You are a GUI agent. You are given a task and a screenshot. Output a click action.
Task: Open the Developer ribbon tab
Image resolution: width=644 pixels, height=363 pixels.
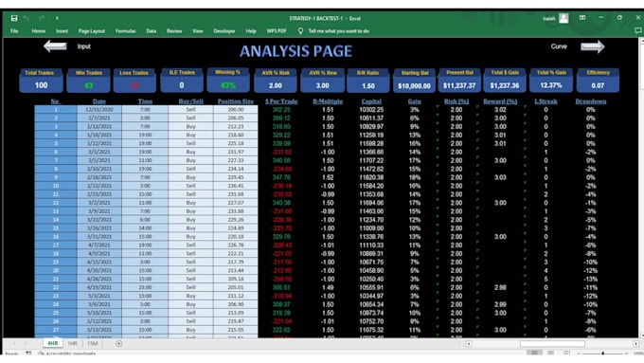coord(224,31)
